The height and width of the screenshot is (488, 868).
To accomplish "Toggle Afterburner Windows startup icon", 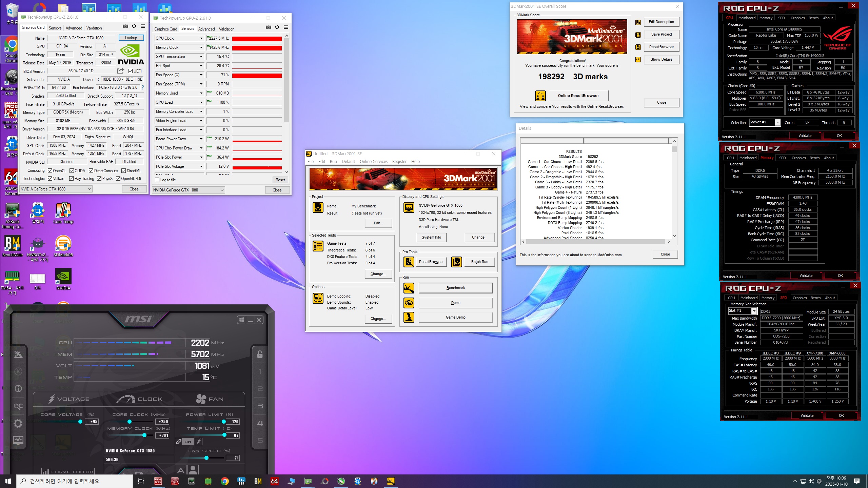I will (241, 320).
